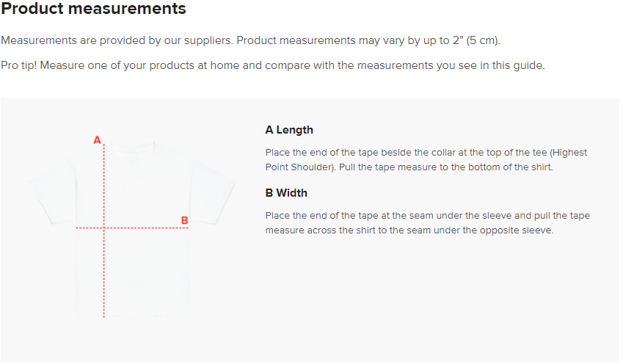Click the B Width instruction paragraph
Screen dimensions: 623x364
[427, 223]
